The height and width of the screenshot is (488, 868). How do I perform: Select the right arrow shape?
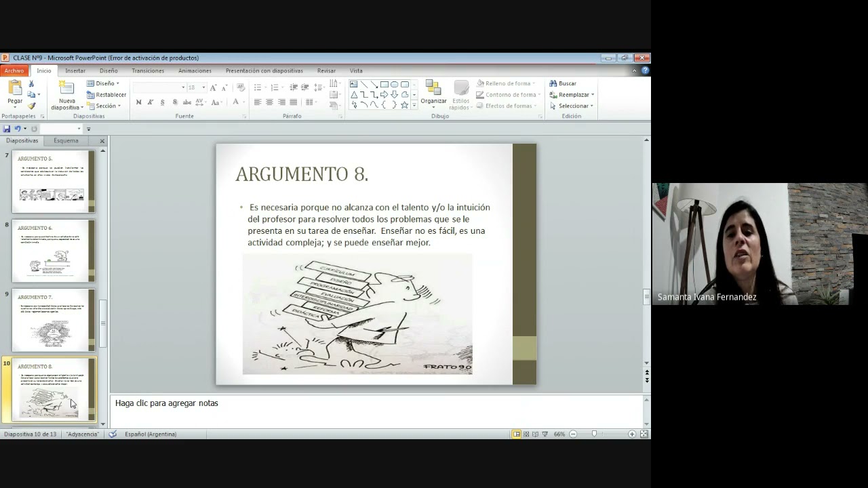point(384,94)
